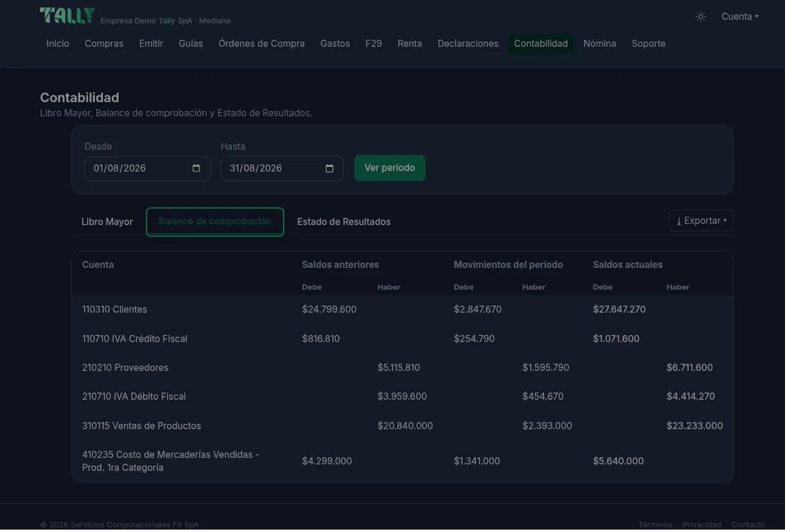Click the Cuenta column header
Image resolution: width=785 pixels, height=532 pixels.
tap(98, 265)
